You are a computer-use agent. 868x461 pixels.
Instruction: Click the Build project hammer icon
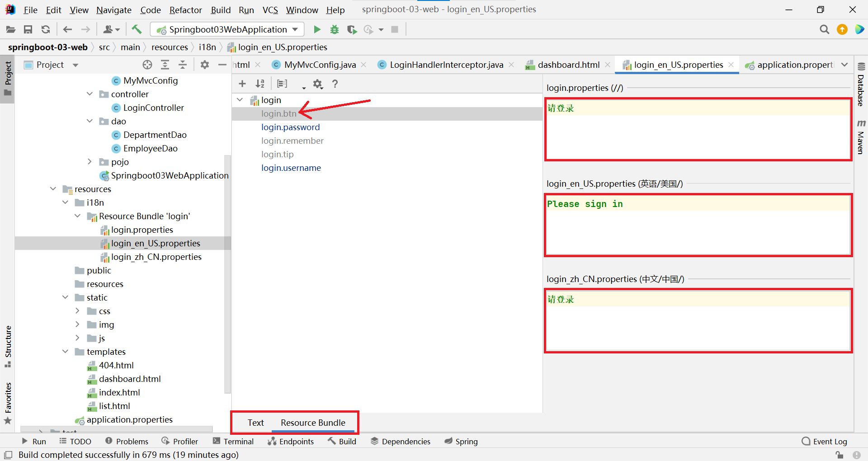pos(137,29)
